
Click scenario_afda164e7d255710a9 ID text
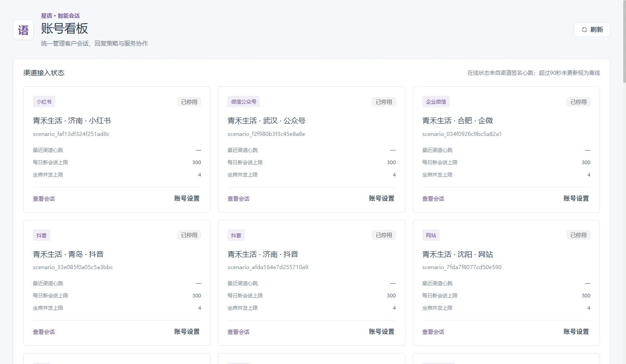point(268,267)
